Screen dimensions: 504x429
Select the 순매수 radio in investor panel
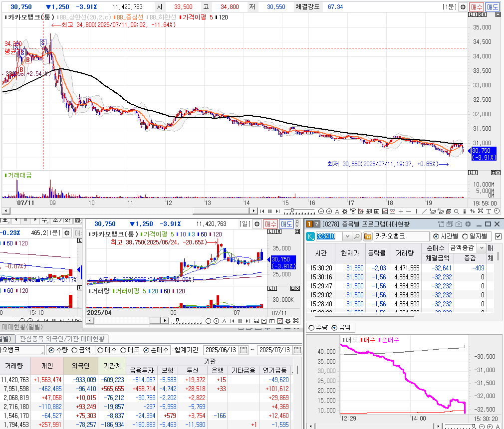click(146, 350)
